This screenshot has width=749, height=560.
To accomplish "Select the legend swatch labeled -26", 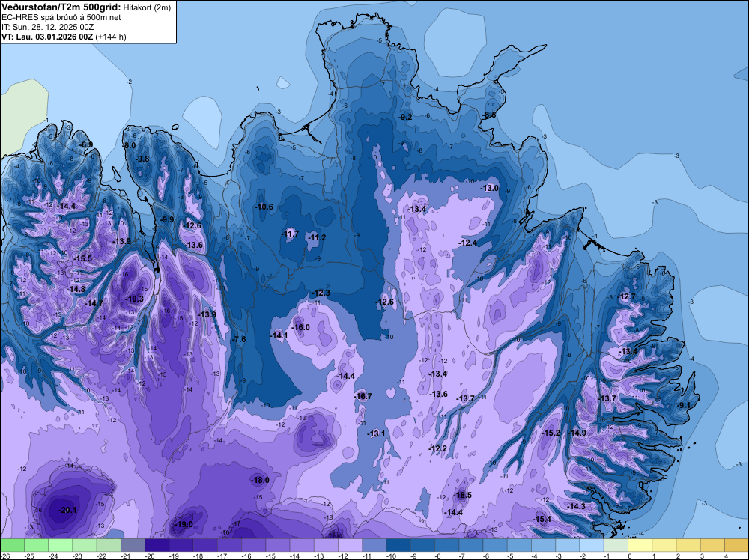I will 12,545.
